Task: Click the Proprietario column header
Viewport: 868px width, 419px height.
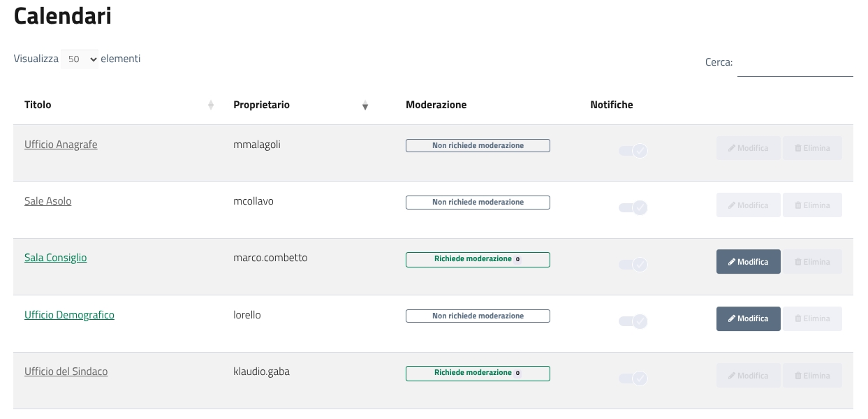Action: 261,105
